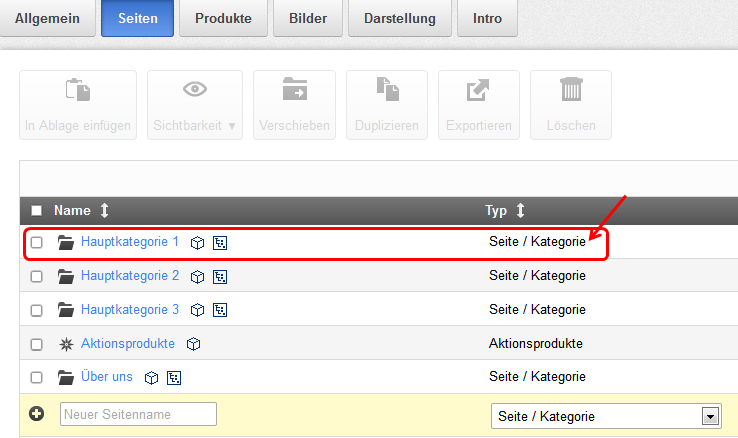Image resolution: width=738 pixels, height=438 pixels.
Task: Click the tree-structure icon beside Über uns
Action: (x=174, y=378)
